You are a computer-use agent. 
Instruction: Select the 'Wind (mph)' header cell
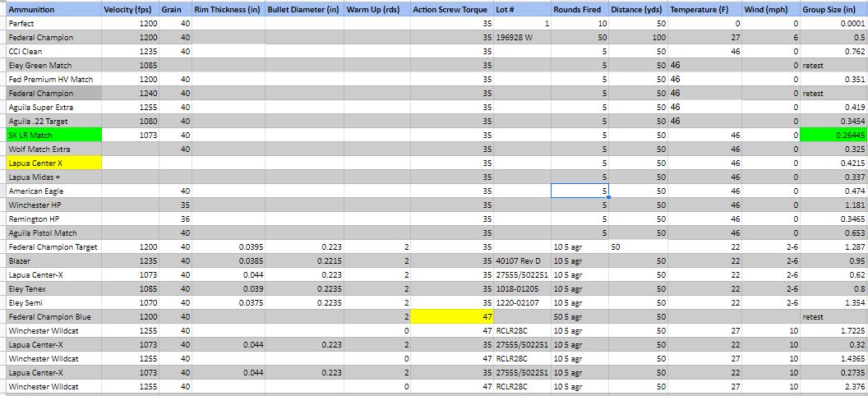pos(771,10)
